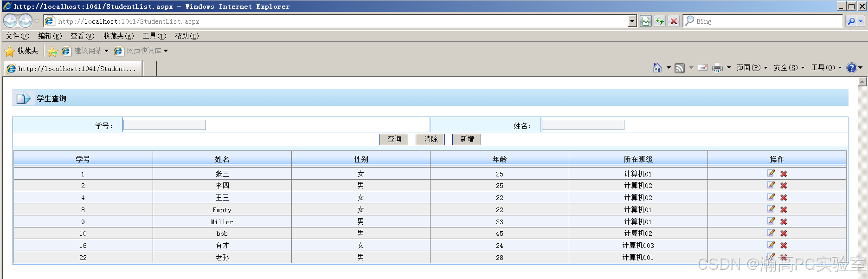The height and width of the screenshot is (279, 868).
Task: Click the RSS feeds icon
Action: click(680, 68)
